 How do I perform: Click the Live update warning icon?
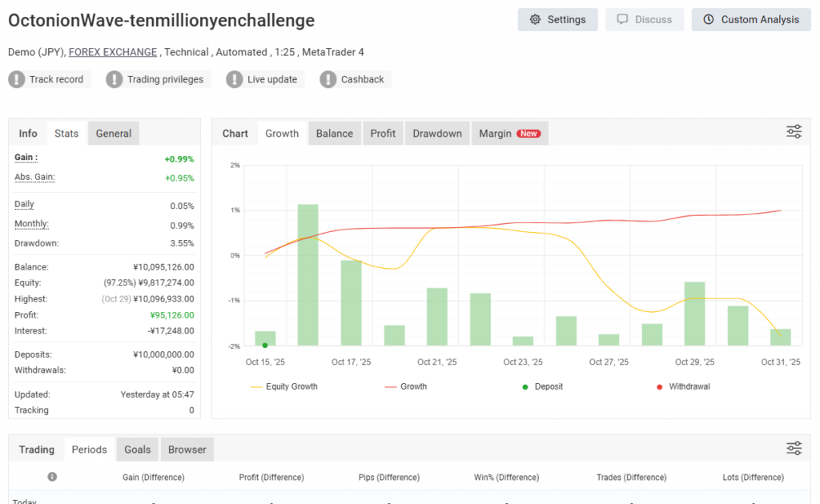click(235, 79)
